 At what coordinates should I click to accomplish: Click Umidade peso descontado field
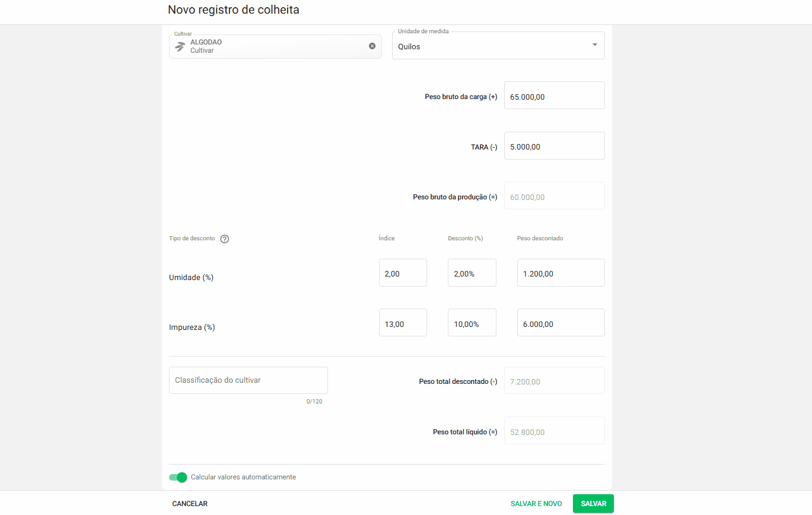[561, 274]
